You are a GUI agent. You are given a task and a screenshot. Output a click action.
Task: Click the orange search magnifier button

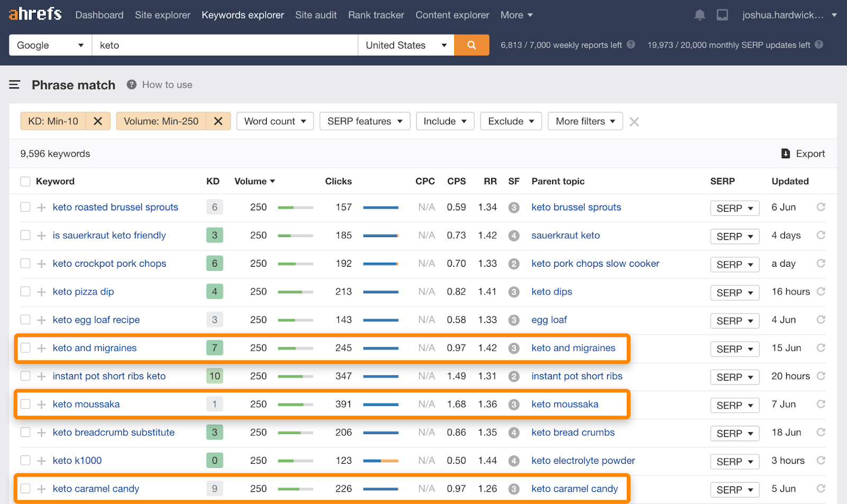[471, 45]
